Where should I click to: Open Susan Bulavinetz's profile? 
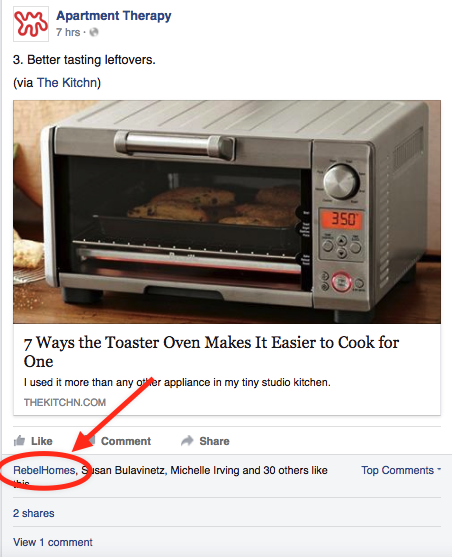click(x=123, y=470)
